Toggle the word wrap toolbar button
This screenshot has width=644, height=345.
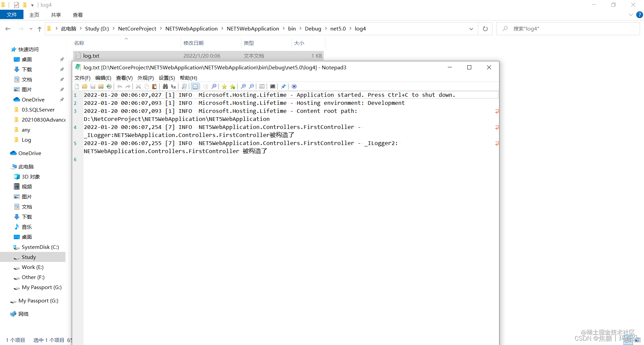click(x=195, y=86)
